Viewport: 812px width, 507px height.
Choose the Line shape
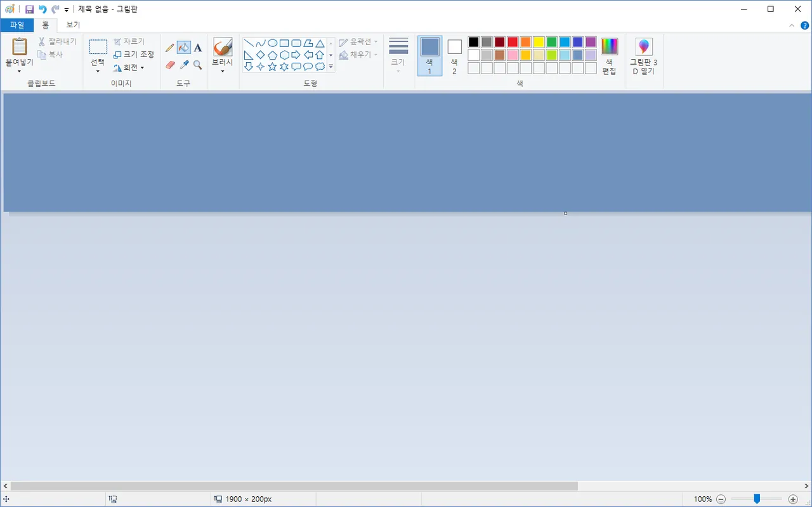249,43
